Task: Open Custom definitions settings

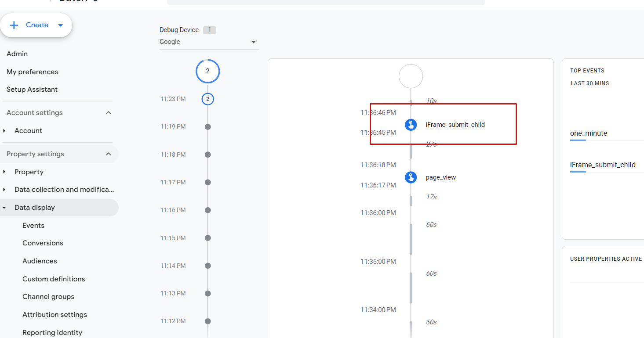Action: 54,279
